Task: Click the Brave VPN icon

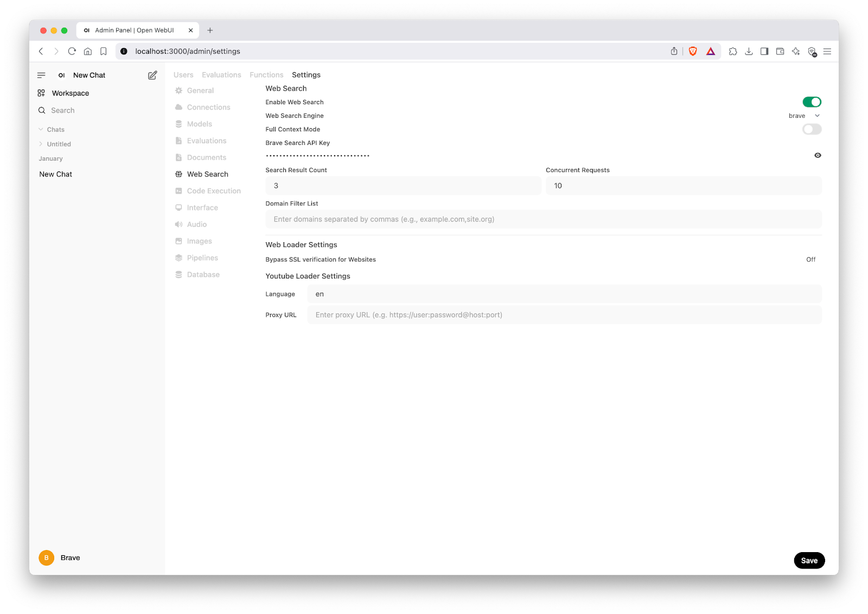Action: click(812, 52)
